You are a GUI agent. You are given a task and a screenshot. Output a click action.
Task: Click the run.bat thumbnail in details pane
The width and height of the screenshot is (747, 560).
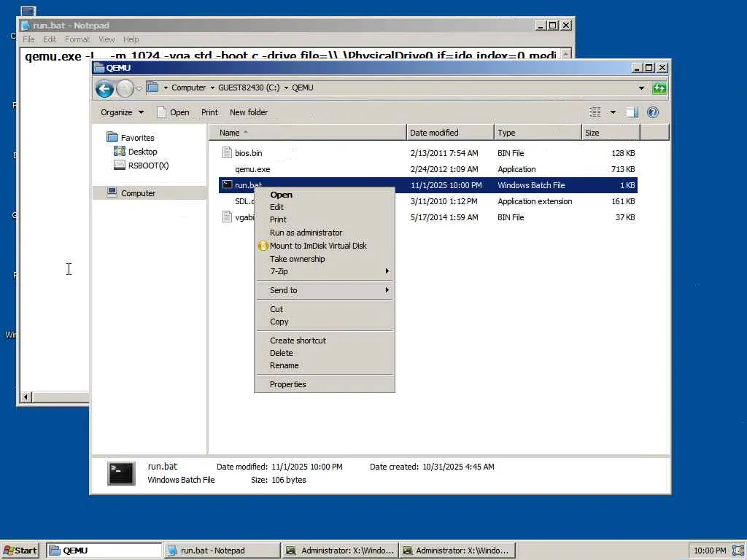click(x=121, y=473)
